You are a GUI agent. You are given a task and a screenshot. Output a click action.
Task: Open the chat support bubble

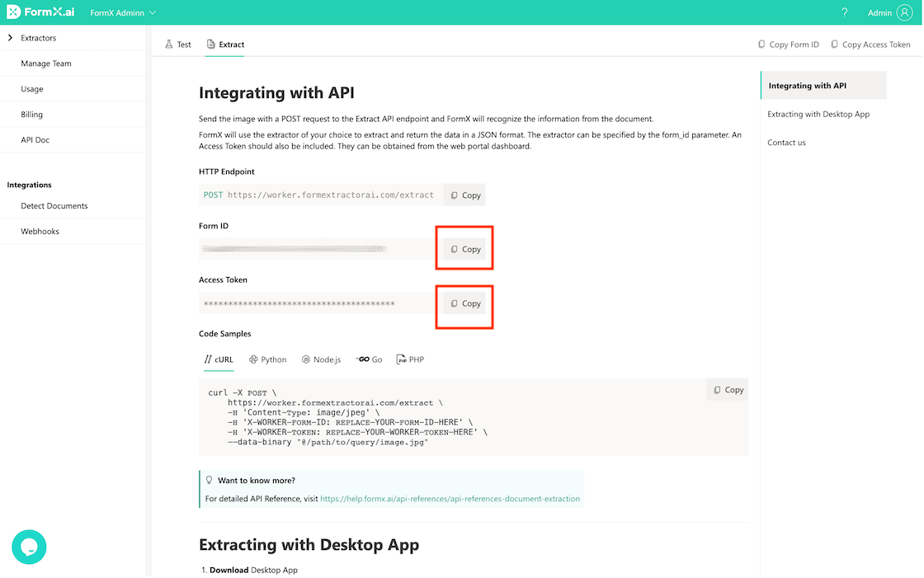tap(29, 547)
